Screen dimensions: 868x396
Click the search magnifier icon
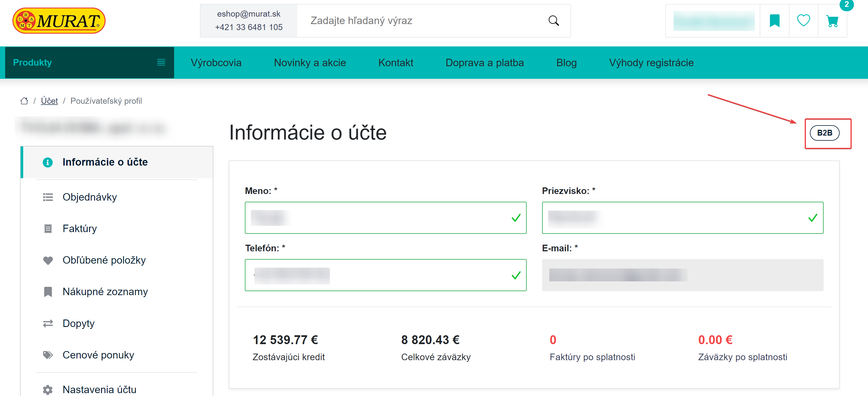553,21
